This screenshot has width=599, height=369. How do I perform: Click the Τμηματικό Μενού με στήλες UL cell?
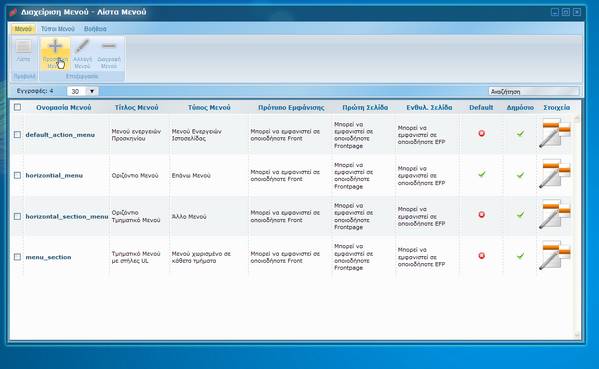tap(136, 257)
